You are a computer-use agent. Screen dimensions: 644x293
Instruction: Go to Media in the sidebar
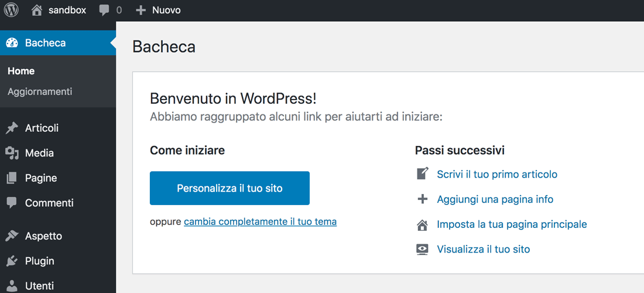coord(39,154)
